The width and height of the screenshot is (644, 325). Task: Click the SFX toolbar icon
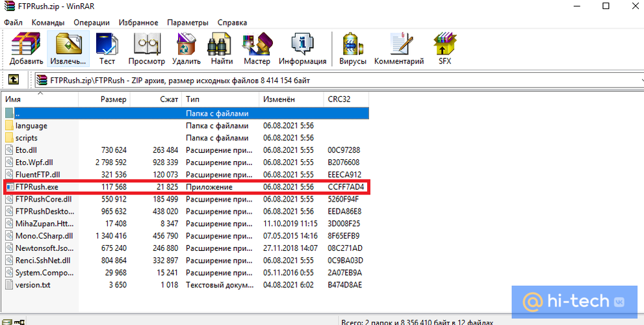444,49
